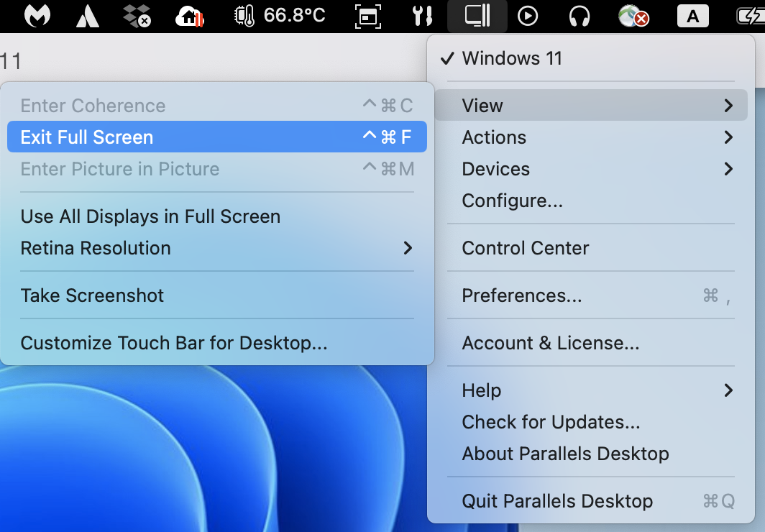
Task: Click the CPU temperature 66.8°C indicator
Action: pos(280,15)
